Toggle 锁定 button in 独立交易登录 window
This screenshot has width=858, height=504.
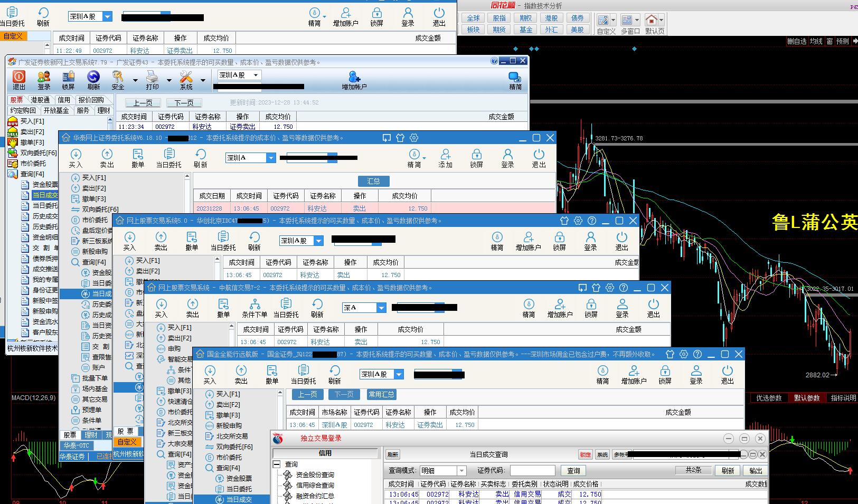click(585, 454)
